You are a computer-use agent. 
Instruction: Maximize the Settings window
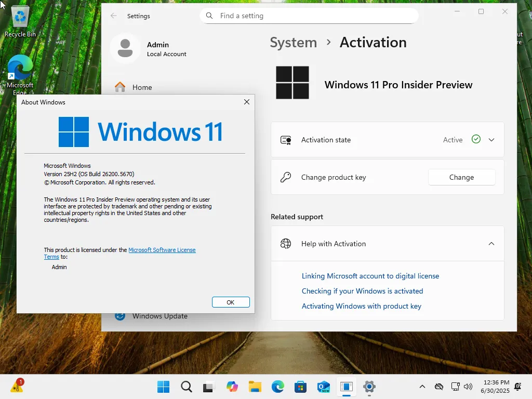point(481,11)
